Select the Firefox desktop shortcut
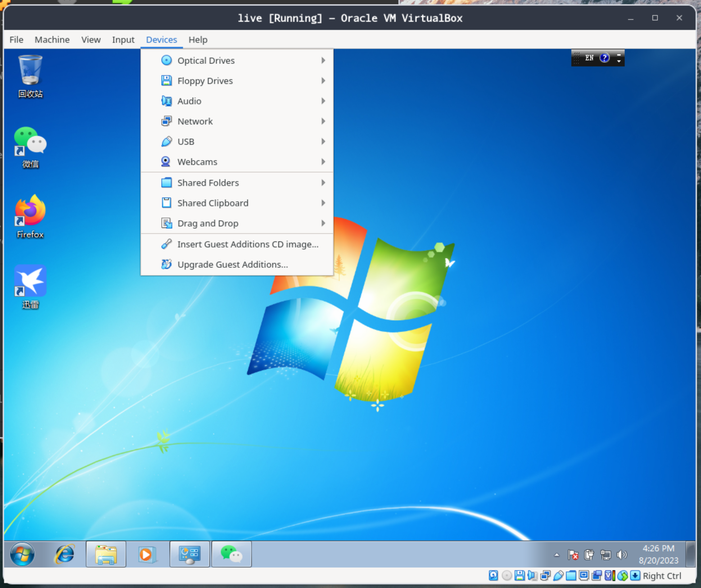The width and height of the screenshot is (701, 588). 30,217
